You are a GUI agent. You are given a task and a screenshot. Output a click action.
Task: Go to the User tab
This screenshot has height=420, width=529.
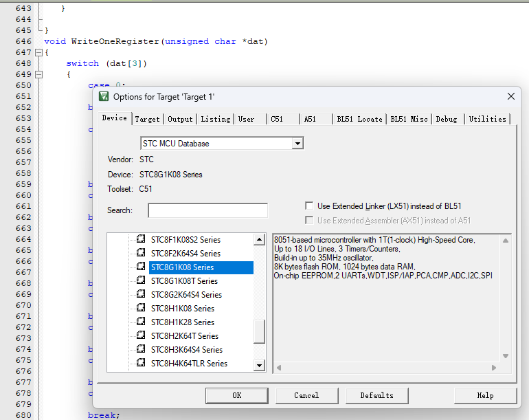pos(251,119)
